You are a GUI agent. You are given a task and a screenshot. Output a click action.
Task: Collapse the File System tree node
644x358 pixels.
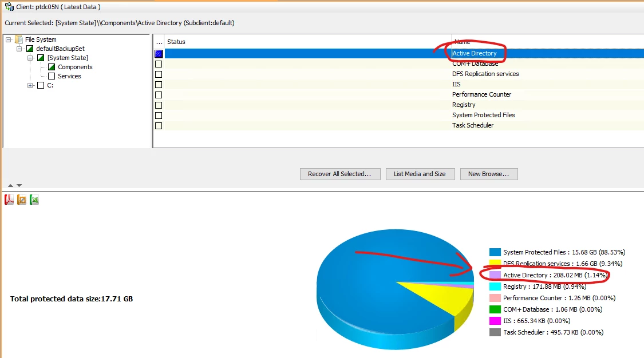8,40
